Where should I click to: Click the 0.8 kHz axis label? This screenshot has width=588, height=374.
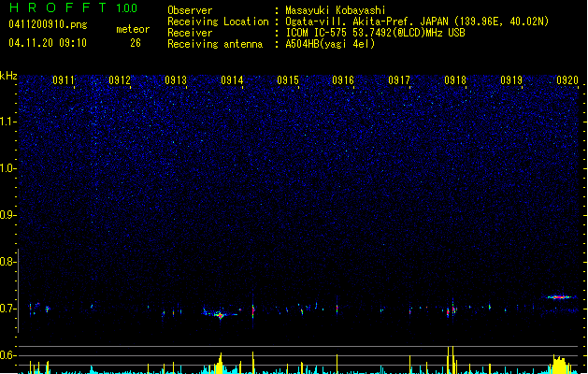point(8,262)
